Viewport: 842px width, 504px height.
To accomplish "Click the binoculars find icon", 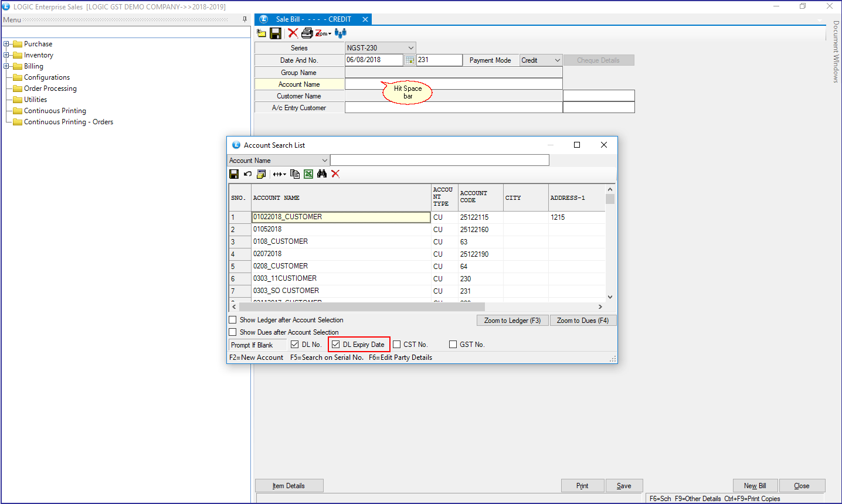I will coord(322,174).
